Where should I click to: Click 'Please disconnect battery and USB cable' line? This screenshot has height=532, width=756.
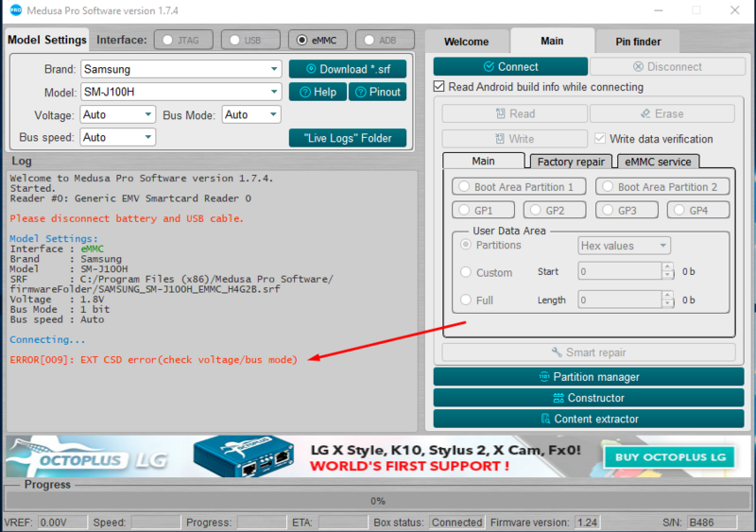pyautogui.click(x=127, y=218)
